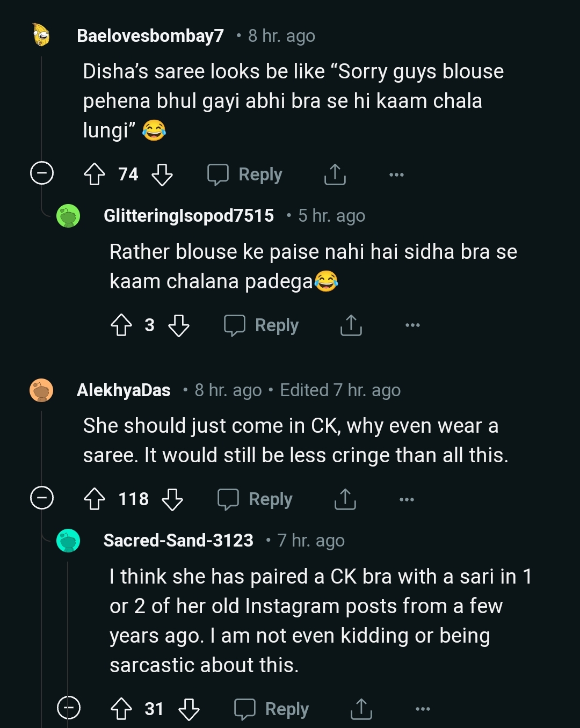Upvote Sacred-Sand-3123's reply
The height and width of the screenshot is (728, 580).
click(x=121, y=709)
